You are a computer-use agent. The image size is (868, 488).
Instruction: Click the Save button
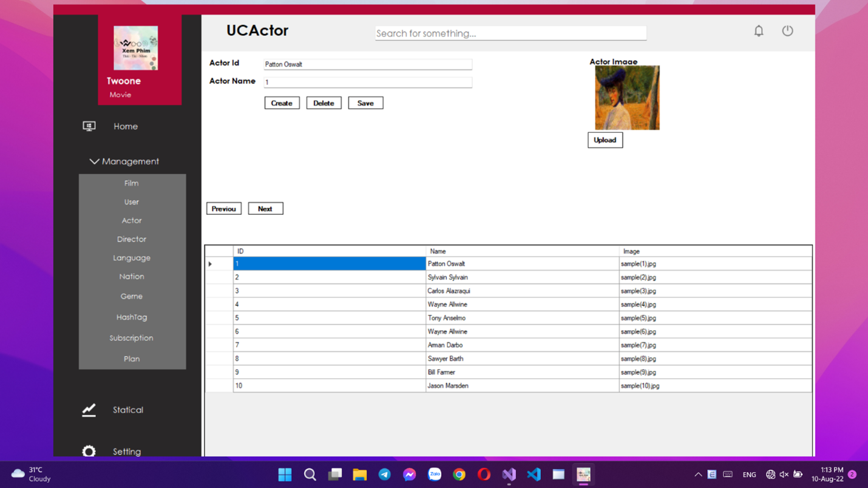[365, 103]
